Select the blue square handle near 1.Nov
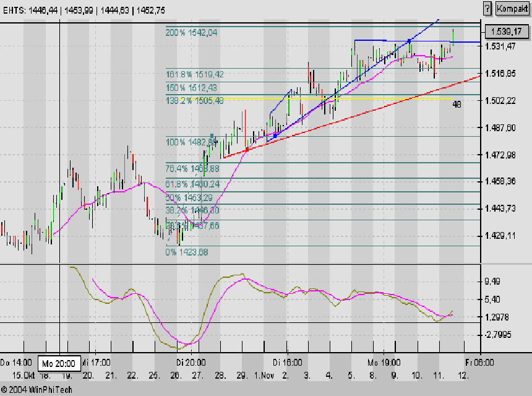Screen dimensions: 532x396 click(275, 135)
